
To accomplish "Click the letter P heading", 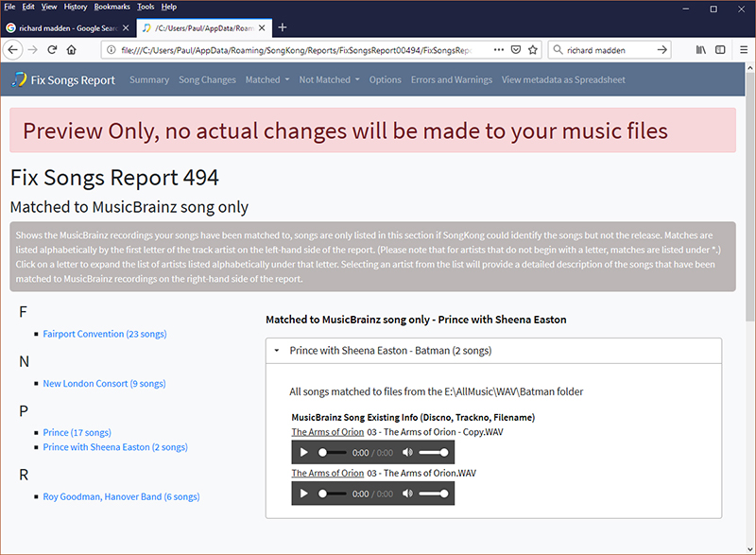I will pos(24,411).
